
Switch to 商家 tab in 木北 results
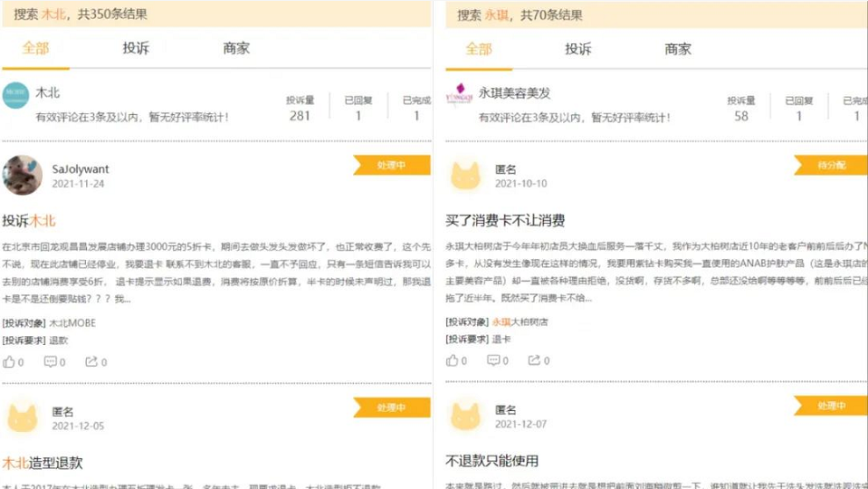click(236, 48)
